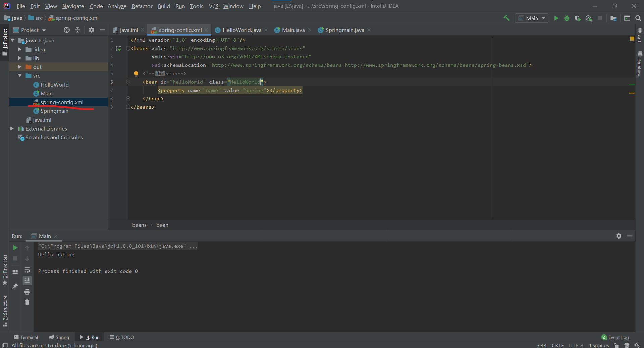
Task: Open the Terminal tool window
Action: click(x=26, y=337)
